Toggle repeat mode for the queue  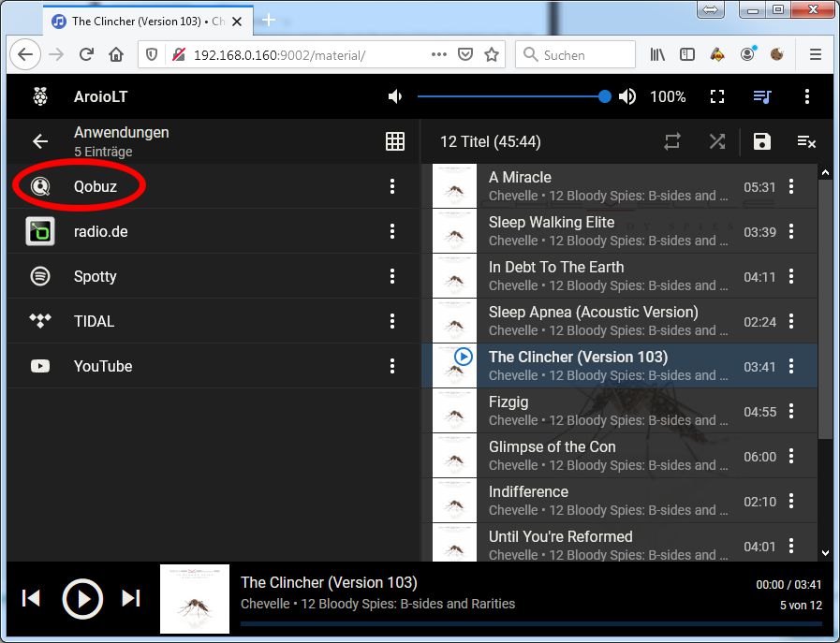coord(671,141)
